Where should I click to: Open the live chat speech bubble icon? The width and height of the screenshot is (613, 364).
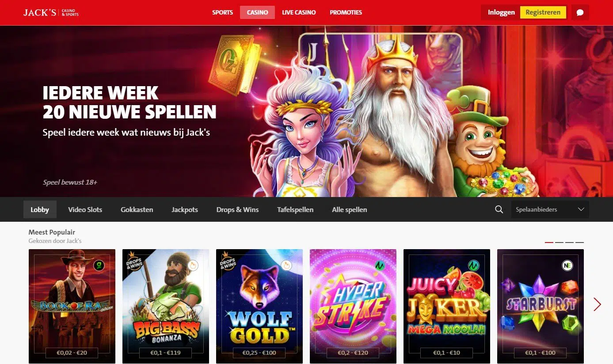pyautogui.click(x=580, y=12)
